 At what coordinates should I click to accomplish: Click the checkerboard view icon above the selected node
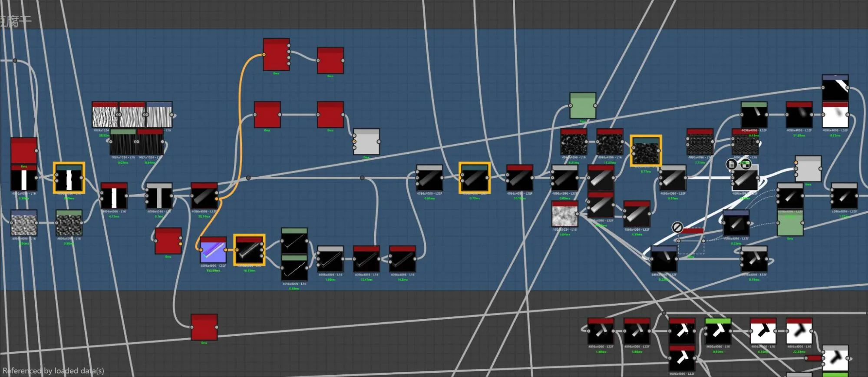click(x=745, y=164)
